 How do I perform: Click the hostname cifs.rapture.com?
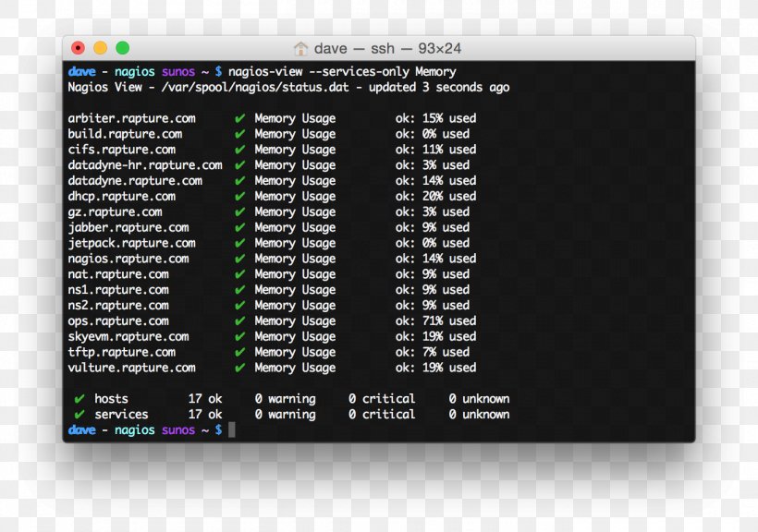pyautogui.click(x=121, y=150)
